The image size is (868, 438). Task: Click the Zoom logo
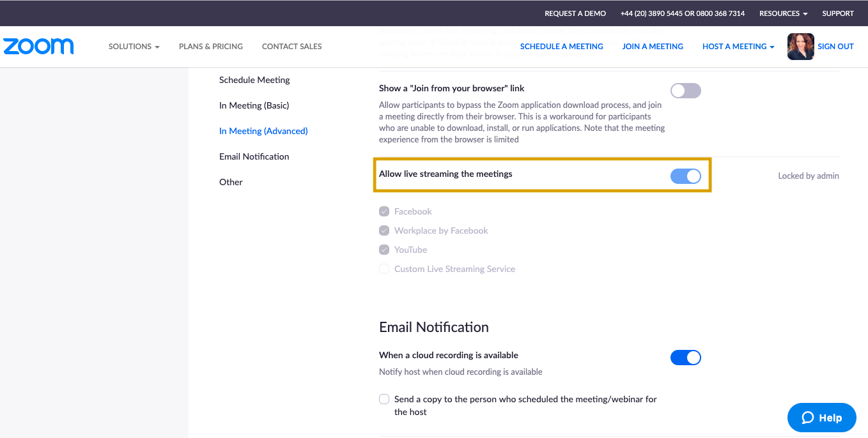(x=38, y=47)
